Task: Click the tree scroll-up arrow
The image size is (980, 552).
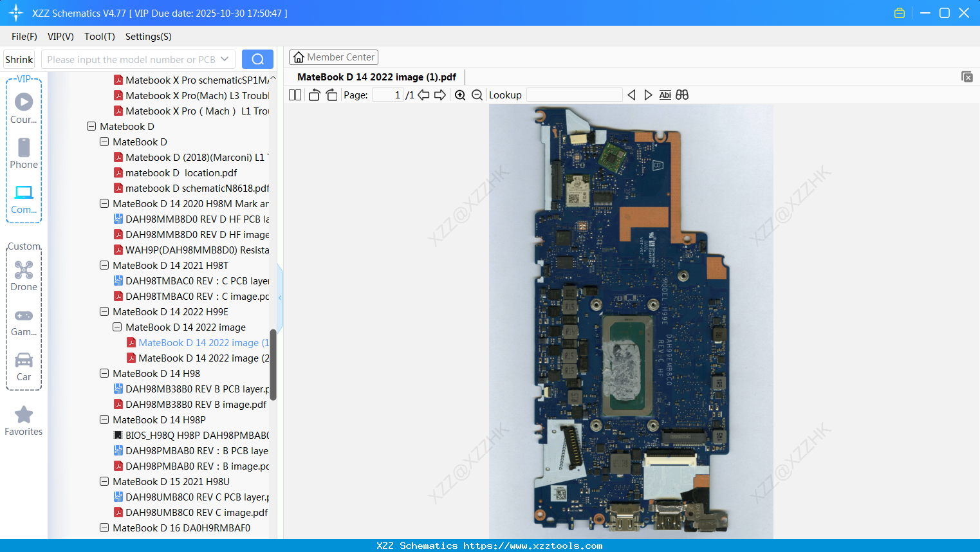Action: (273, 78)
